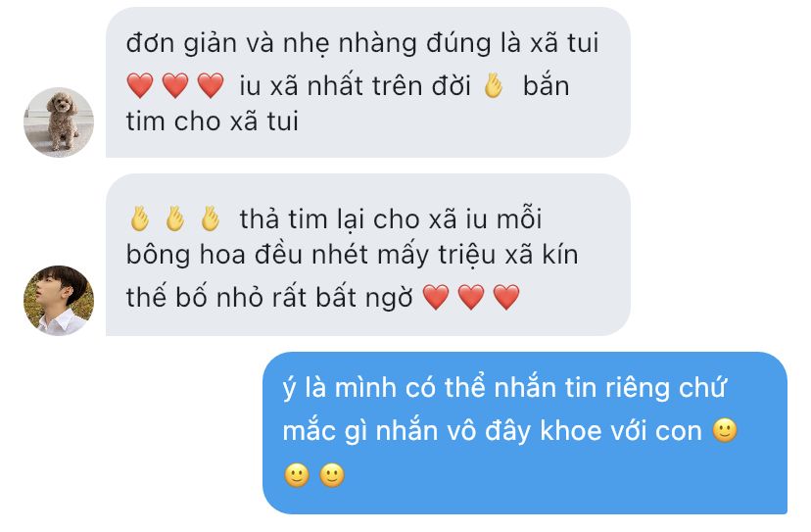Click middle red heart in top message

pyautogui.click(x=175, y=85)
